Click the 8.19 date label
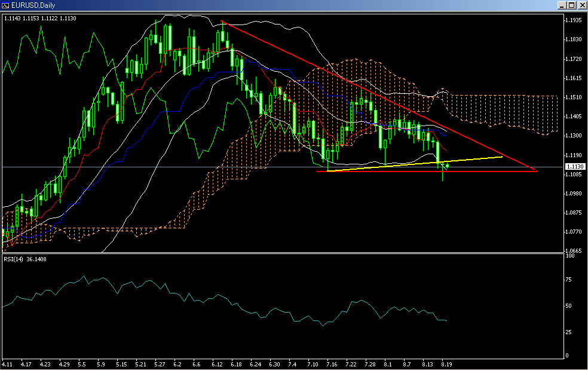Image resolution: width=588 pixels, height=370 pixels. coord(446,365)
